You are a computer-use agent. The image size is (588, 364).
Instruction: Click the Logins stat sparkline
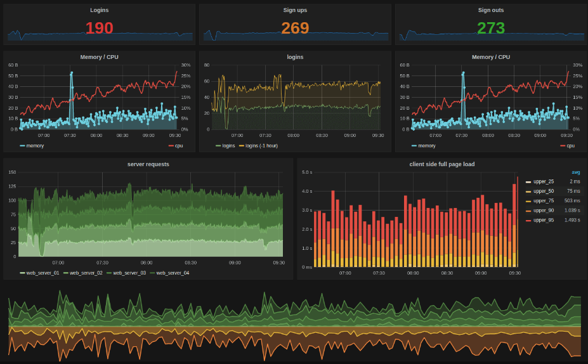click(100, 36)
